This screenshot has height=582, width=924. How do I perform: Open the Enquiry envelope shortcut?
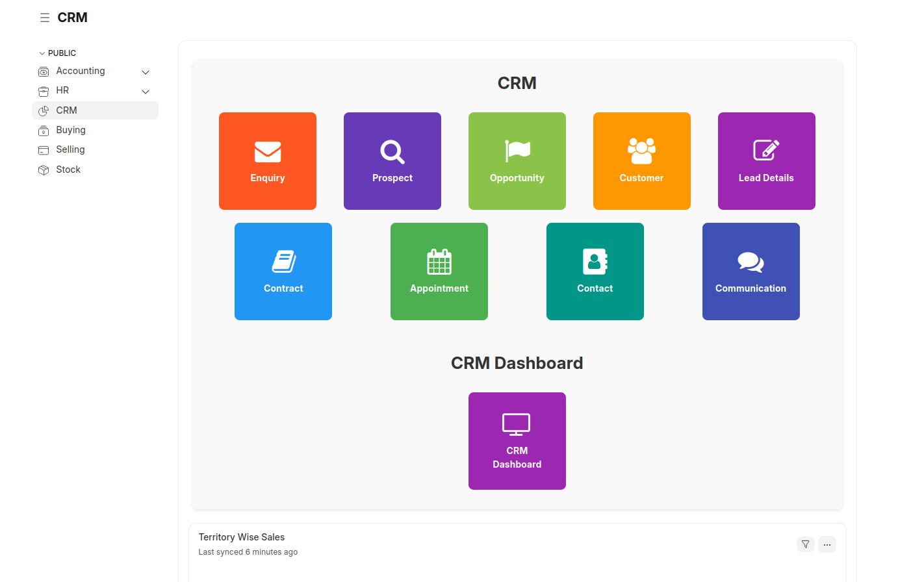pos(268,160)
